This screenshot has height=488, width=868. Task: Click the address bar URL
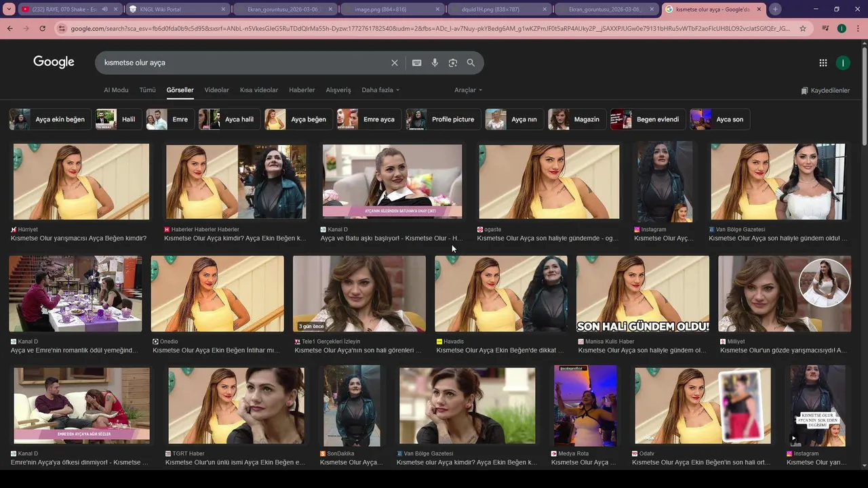tap(430, 28)
